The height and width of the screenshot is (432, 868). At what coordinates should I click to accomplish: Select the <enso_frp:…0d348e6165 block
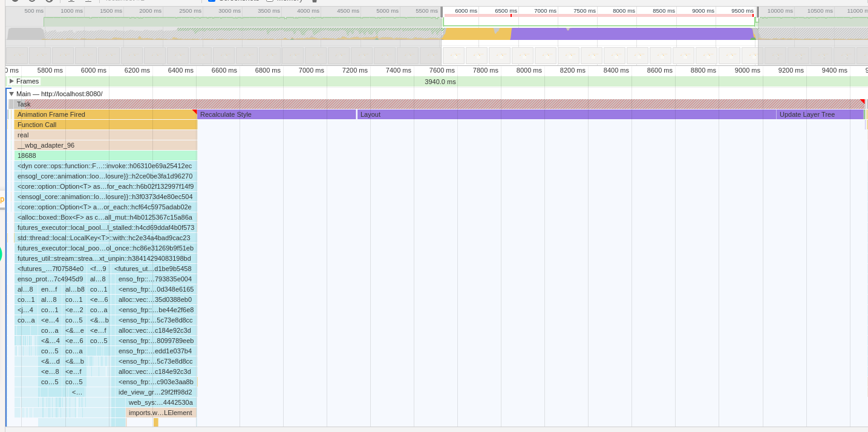pos(156,289)
